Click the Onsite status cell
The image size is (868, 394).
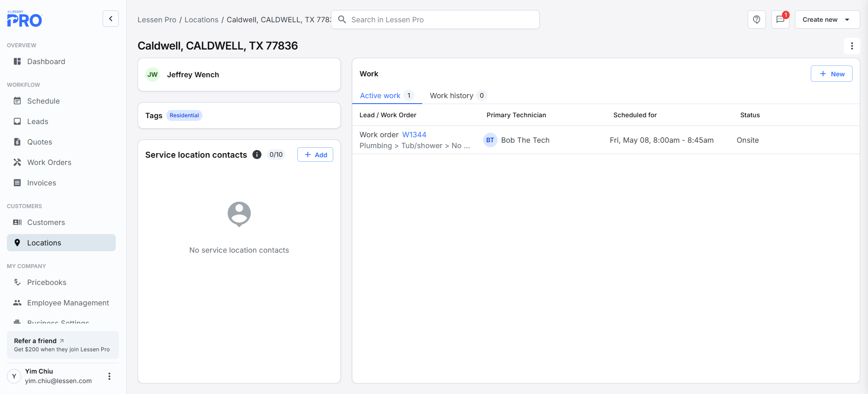[748, 140]
